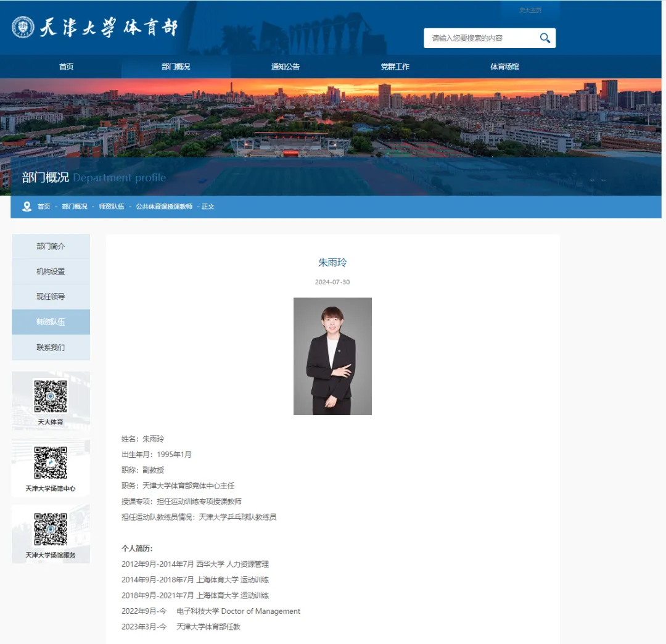Open the 联系我们 sidebar entry

coord(51,347)
